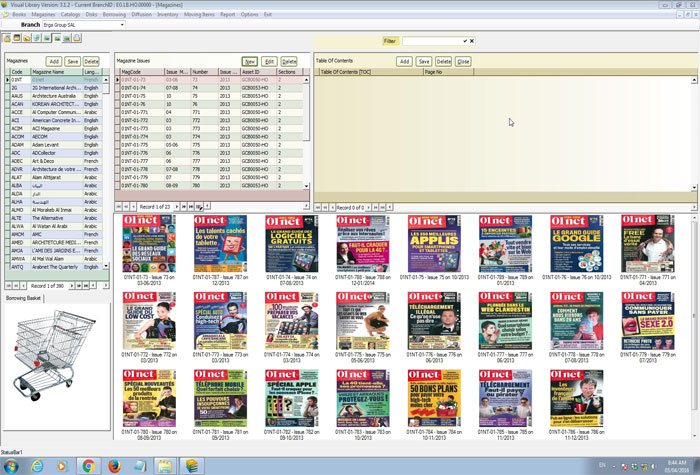Select the Issue 73 cover thumbnail
Screen dimensions: 700x475
149,244
